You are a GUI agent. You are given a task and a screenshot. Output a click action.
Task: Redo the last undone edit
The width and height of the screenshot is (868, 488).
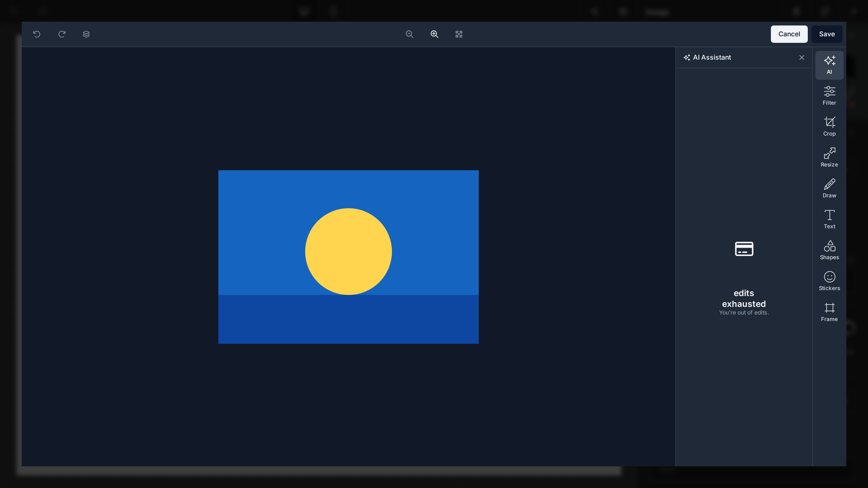[x=62, y=34]
